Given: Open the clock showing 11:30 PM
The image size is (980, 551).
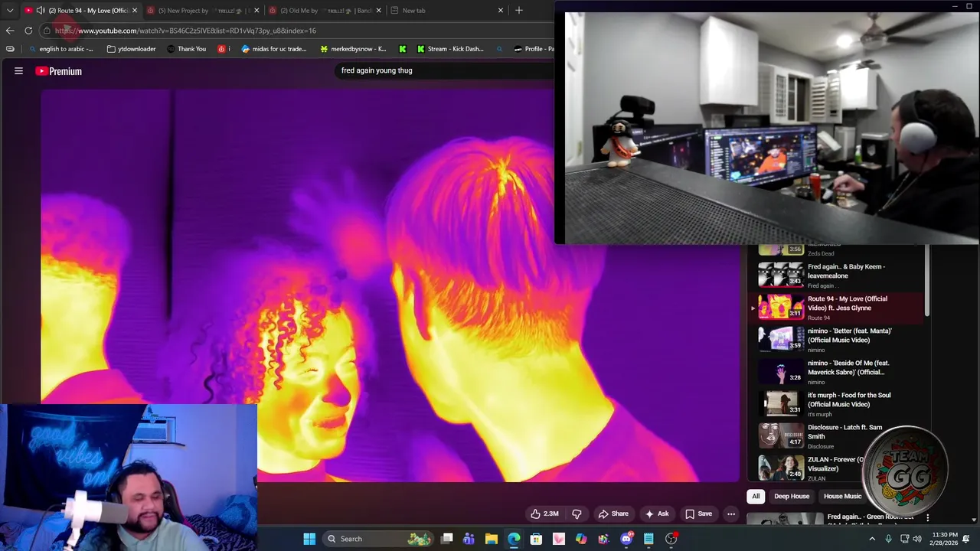Looking at the screenshot, I should click(945, 539).
